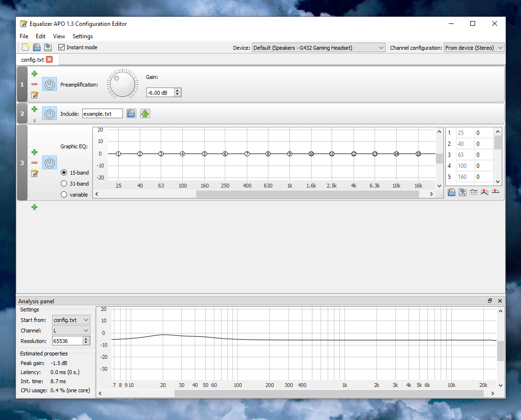Viewport: 521px width, 420px height.
Task: Select the 31-band radio option
Action: click(x=64, y=184)
